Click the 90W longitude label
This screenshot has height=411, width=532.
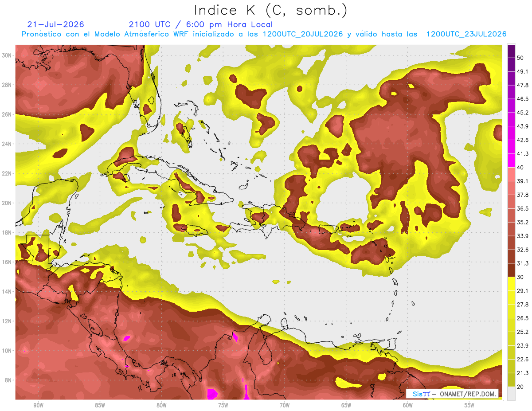[x=38, y=405]
